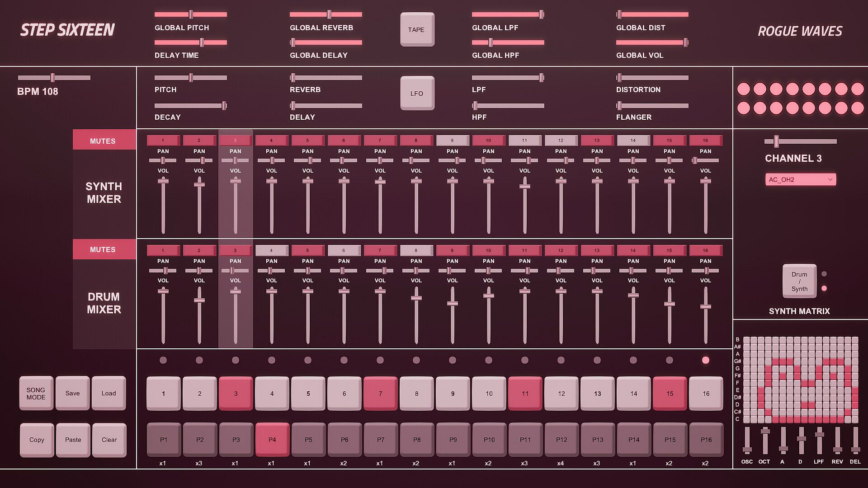This screenshot has width=868, height=488.
Task: Select pattern pad P4
Action: [x=272, y=439]
